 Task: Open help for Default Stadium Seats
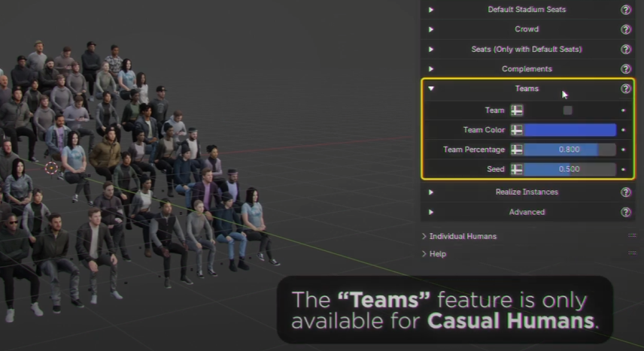[x=625, y=10]
